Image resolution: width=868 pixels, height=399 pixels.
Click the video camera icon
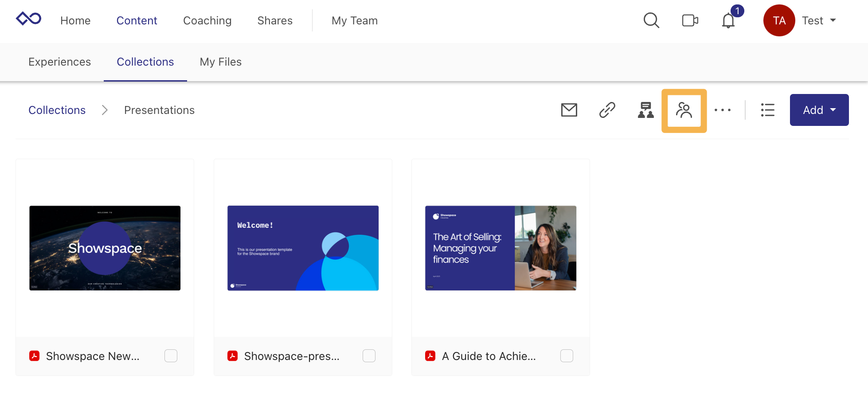click(x=690, y=20)
